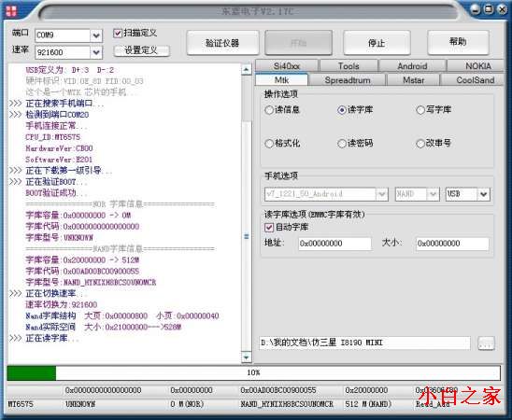Maximize the application window
The image size is (512, 420).
click(x=488, y=9)
